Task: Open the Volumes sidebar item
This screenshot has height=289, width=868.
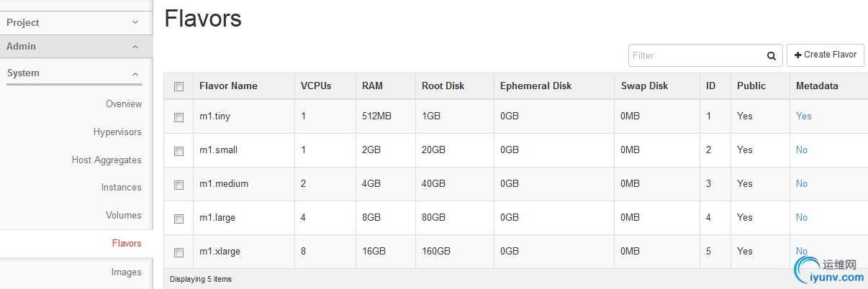Action: 124,216
